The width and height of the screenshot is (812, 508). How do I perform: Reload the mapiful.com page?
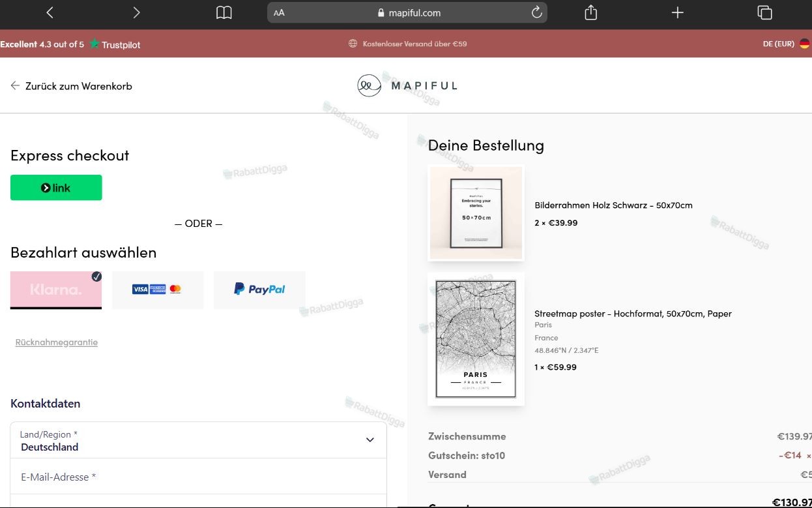pyautogui.click(x=537, y=12)
